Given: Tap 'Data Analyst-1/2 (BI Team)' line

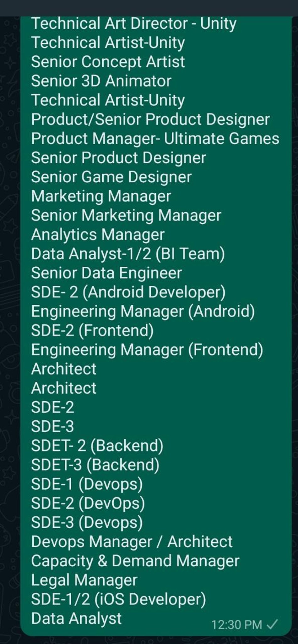Looking at the screenshot, I should pyautogui.click(x=128, y=254).
